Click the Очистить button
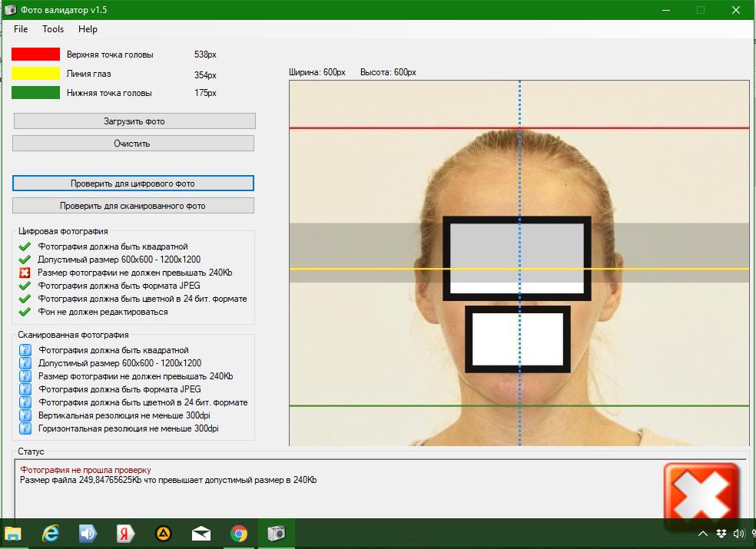This screenshot has width=756, height=549. (x=133, y=143)
